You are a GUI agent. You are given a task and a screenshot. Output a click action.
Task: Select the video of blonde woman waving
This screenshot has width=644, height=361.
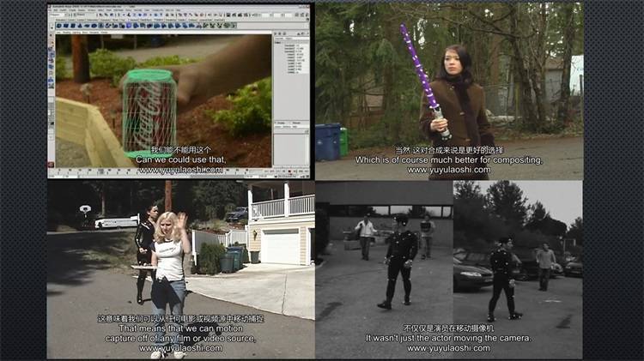(180, 270)
